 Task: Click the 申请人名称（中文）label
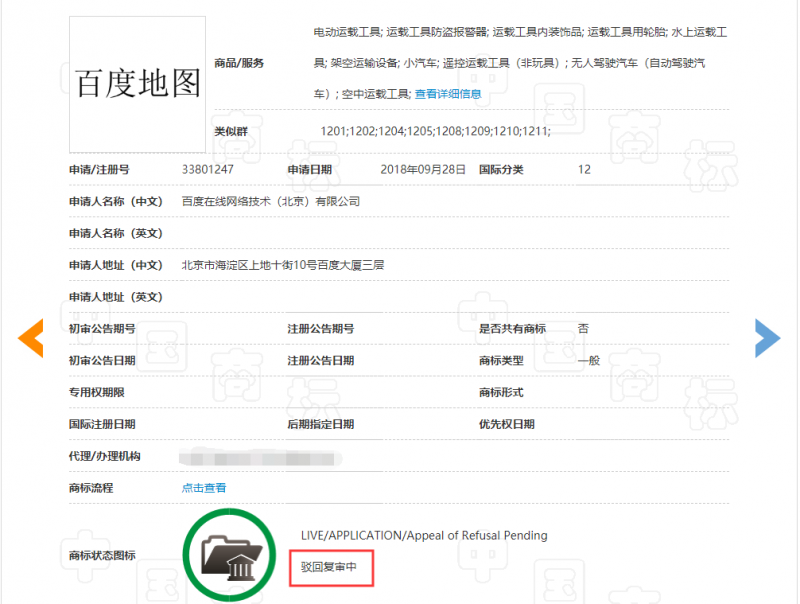116,202
